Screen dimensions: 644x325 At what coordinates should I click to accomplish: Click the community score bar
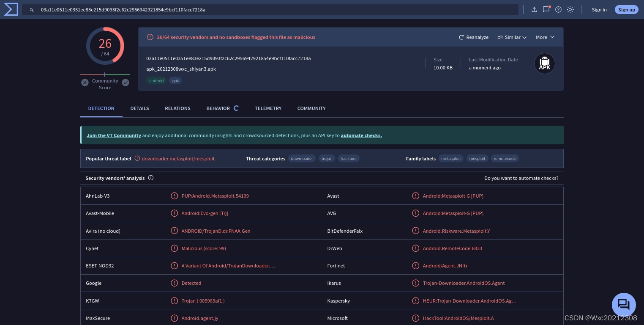tap(105, 75)
